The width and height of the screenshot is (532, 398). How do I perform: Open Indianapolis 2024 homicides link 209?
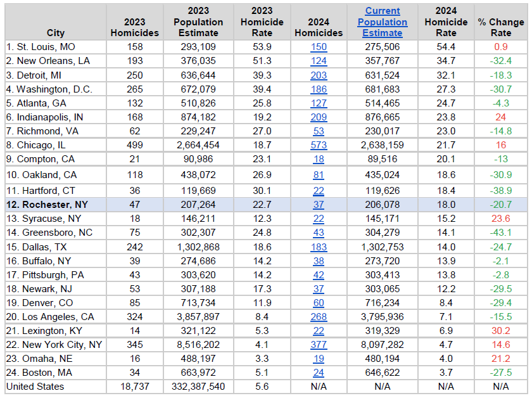coord(319,117)
